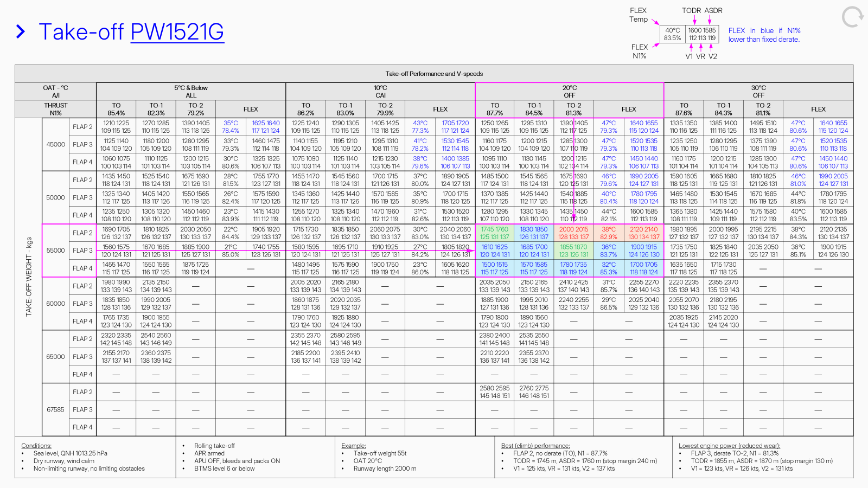Click the cell '2320 2335 142 145 148'
This screenshot has height=488, width=868.
(x=116, y=339)
